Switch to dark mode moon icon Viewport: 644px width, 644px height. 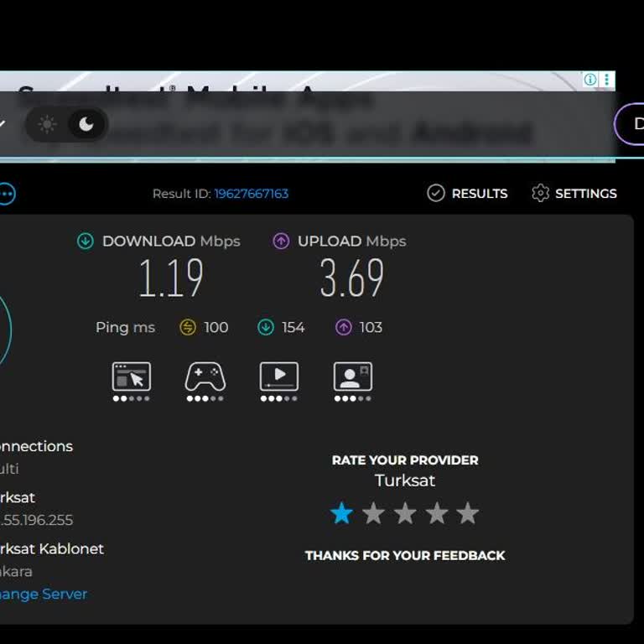86,124
